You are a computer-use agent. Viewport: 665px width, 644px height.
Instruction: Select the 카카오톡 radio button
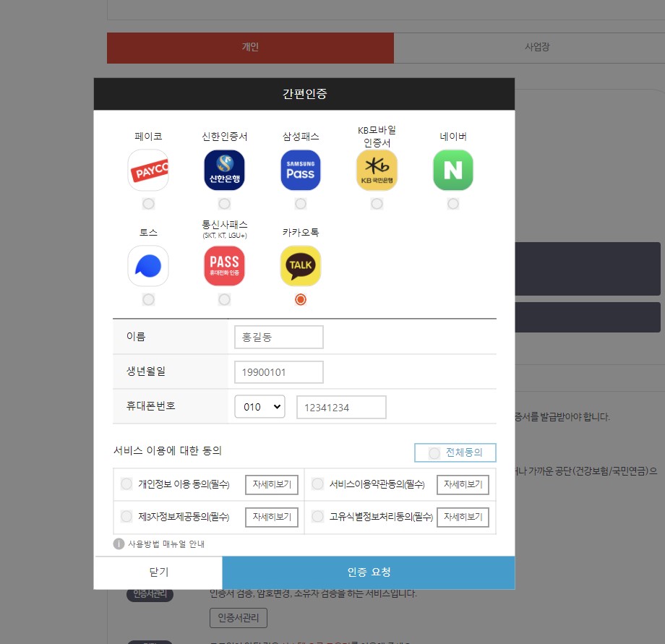(301, 300)
